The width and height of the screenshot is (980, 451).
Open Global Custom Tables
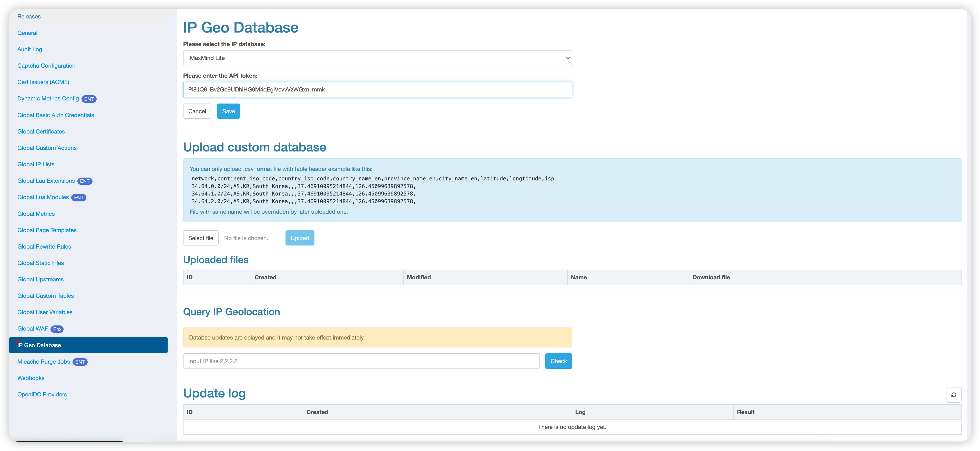[x=46, y=295]
